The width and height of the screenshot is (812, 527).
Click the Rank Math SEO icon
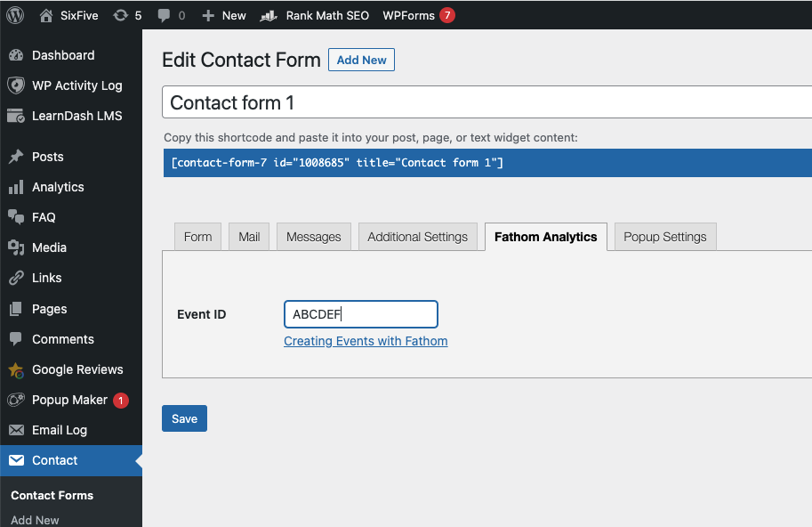(269, 16)
